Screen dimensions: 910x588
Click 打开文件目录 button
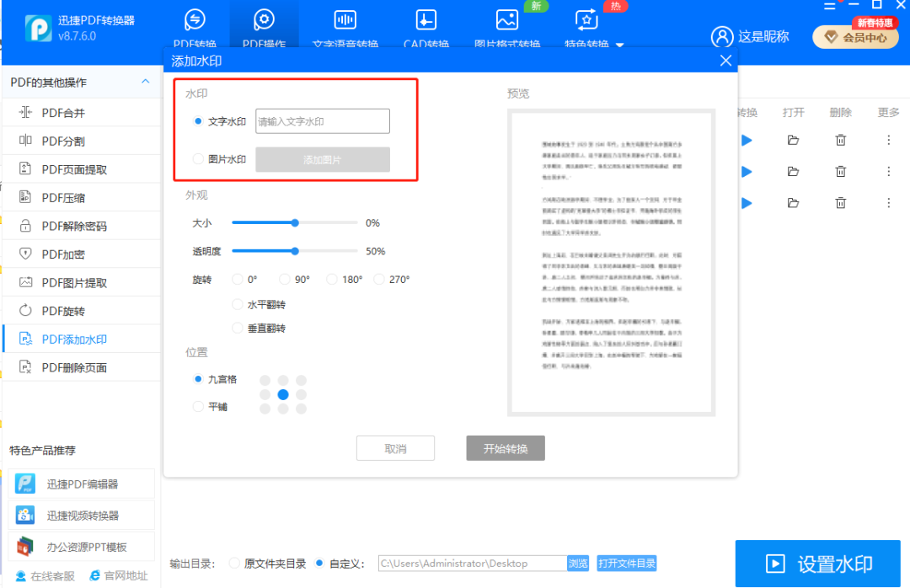tap(627, 563)
